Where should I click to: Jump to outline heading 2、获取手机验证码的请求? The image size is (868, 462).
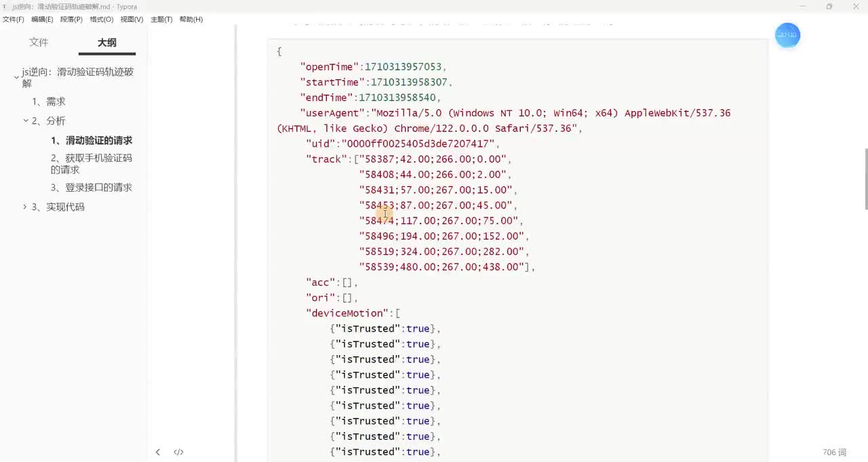pyautogui.click(x=92, y=163)
